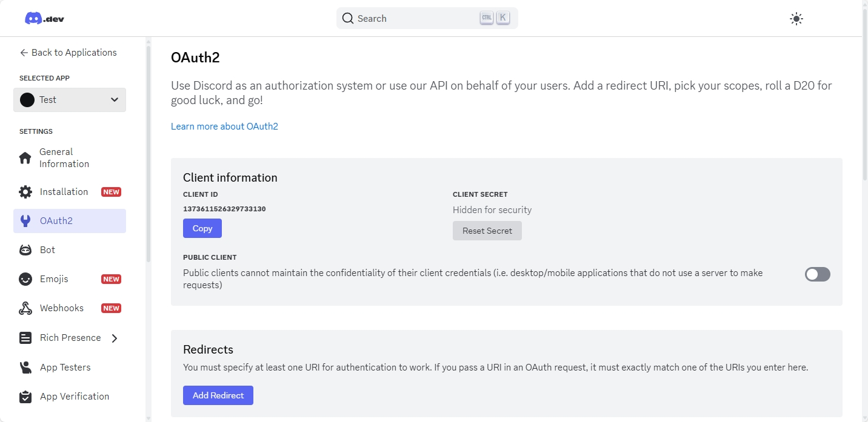
Task: Click the Redirects heading
Action: [x=208, y=349]
